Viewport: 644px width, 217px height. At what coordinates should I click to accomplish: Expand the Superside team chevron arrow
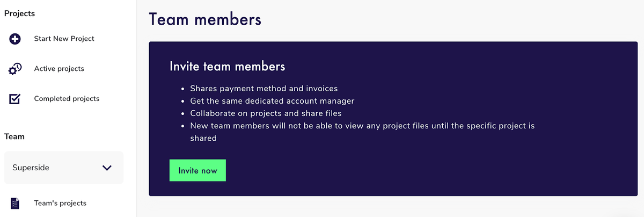(107, 168)
